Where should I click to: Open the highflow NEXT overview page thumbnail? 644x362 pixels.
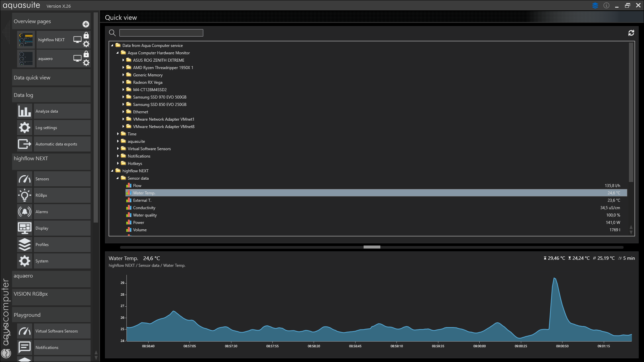pos(26,40)
